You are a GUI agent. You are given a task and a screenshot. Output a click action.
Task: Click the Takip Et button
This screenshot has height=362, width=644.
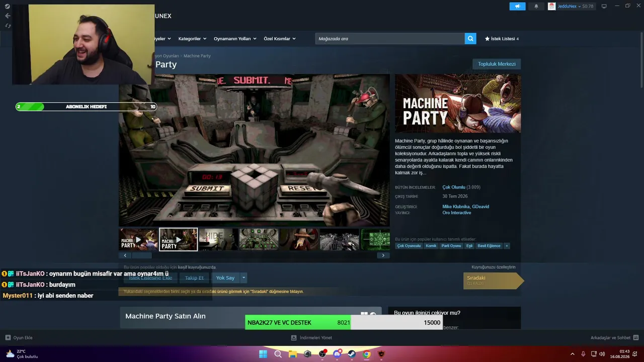click(194, 278)
